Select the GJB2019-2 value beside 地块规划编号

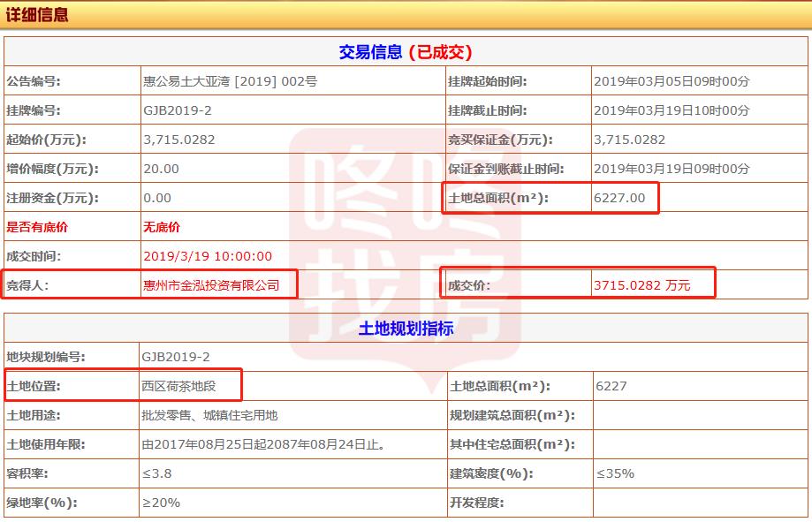click(x=176, y=357)
